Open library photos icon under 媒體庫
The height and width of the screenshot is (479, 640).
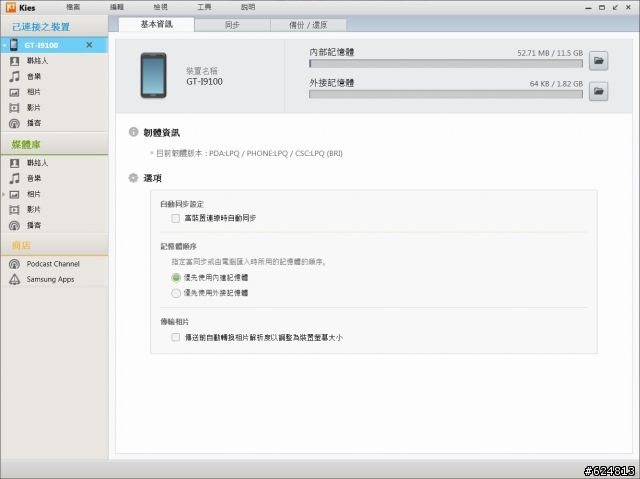(14, 195)
